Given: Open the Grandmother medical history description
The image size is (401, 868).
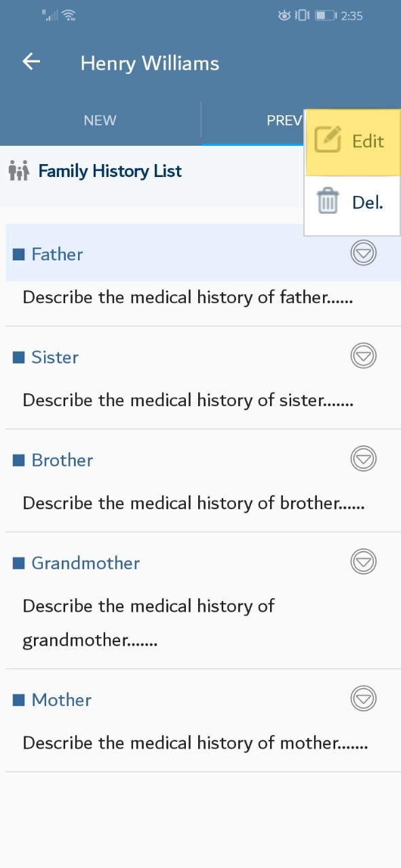Looking at the screenshot, I should 148,623.
